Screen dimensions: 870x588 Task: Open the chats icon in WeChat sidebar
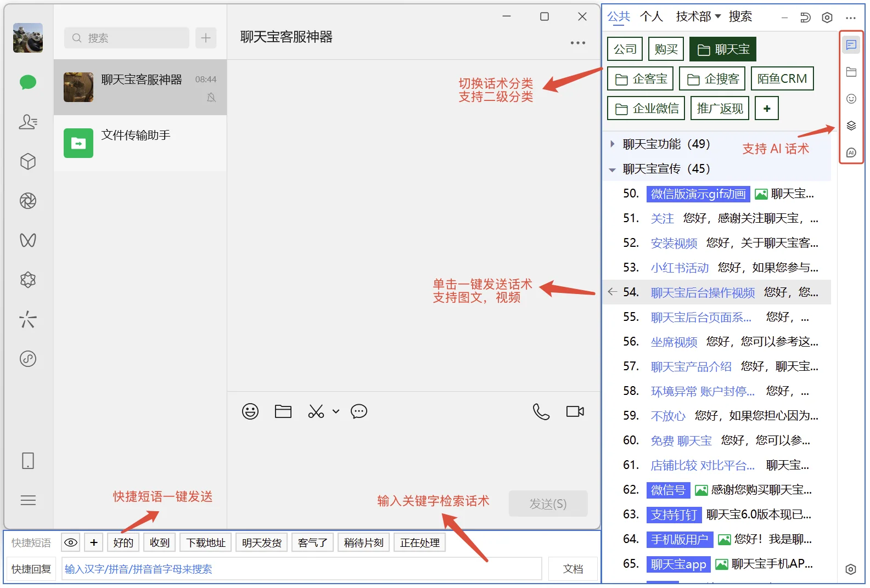tap(28, 82)
